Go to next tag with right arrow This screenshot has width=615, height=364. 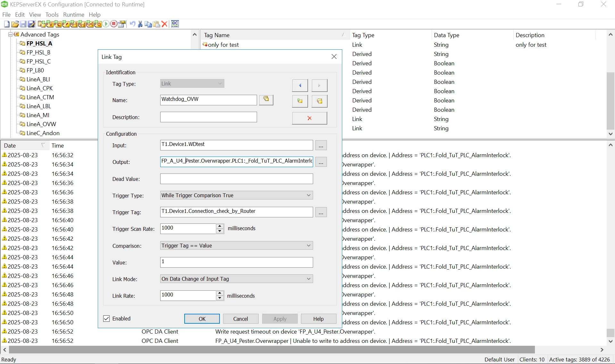tap(319, 85)
